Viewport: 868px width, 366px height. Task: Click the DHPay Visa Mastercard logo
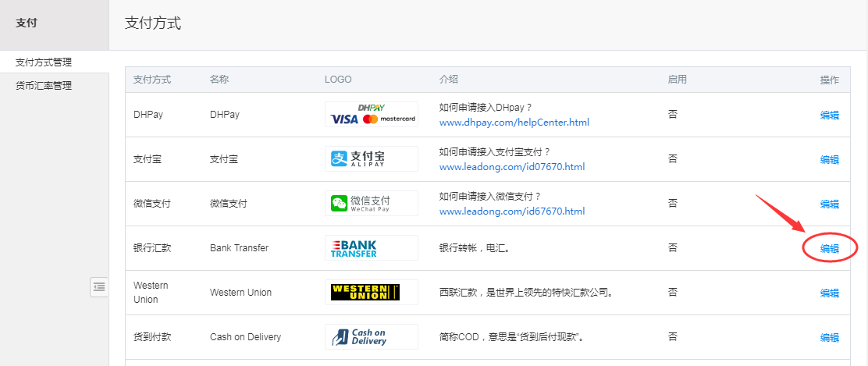point(372,115)
